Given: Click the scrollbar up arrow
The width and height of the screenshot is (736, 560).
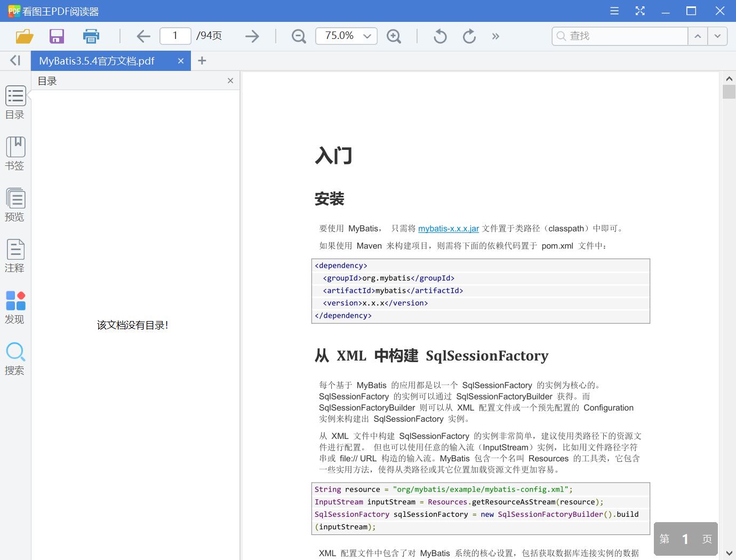Looking at the screenshot, I should click(x=729, y=78).
